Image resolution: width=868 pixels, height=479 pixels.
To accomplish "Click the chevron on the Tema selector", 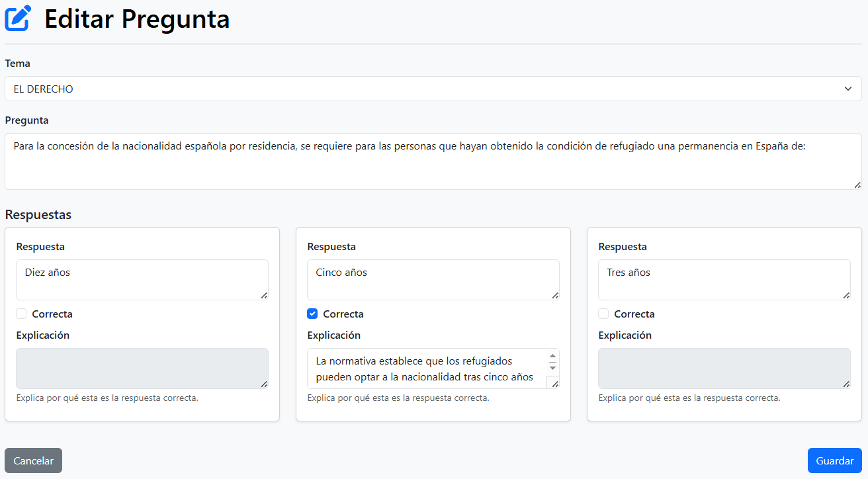I will tap(849, 88).
